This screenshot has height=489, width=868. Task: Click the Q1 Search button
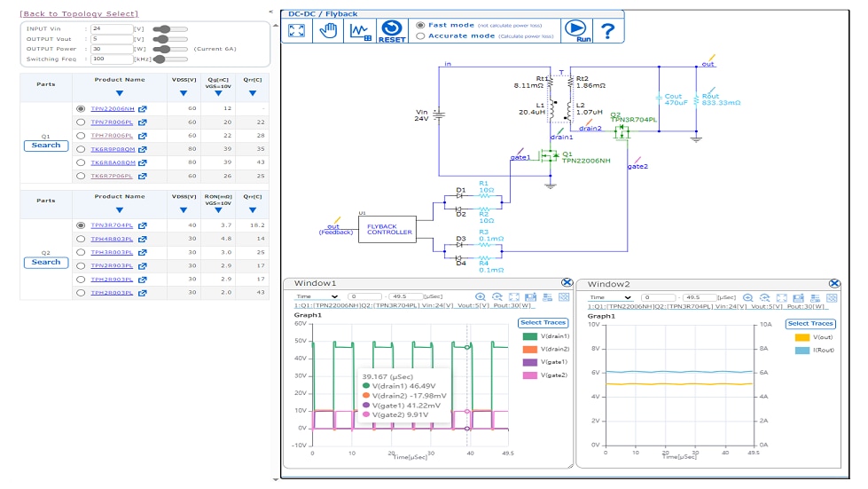(x=46, y=145)
